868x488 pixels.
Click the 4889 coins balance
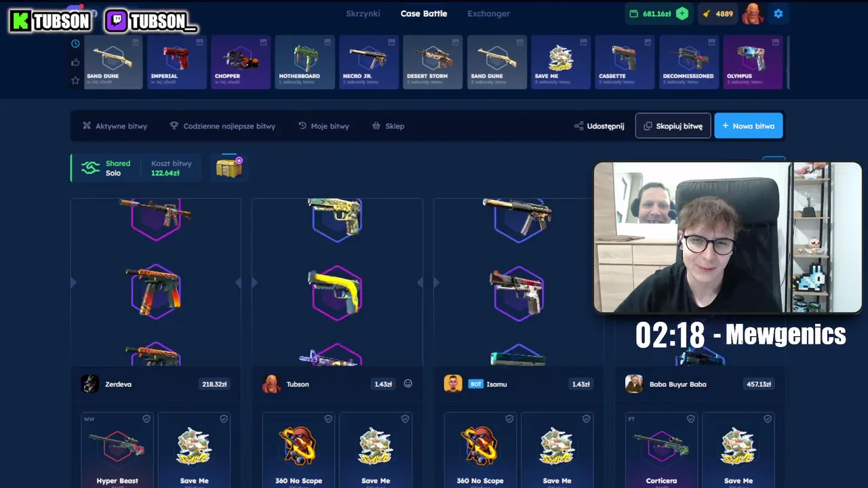point(724,14)
